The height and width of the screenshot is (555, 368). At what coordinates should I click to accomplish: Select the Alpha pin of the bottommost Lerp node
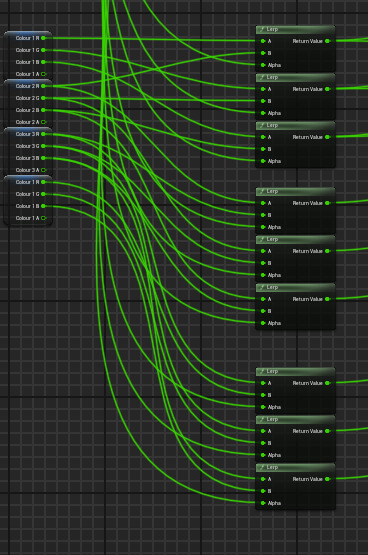(263, 503)
